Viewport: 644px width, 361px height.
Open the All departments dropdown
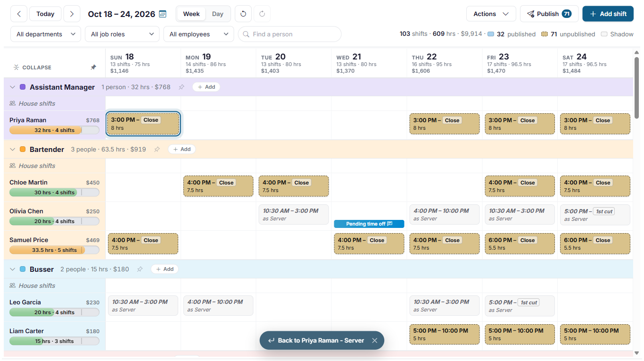coord(46,34)
